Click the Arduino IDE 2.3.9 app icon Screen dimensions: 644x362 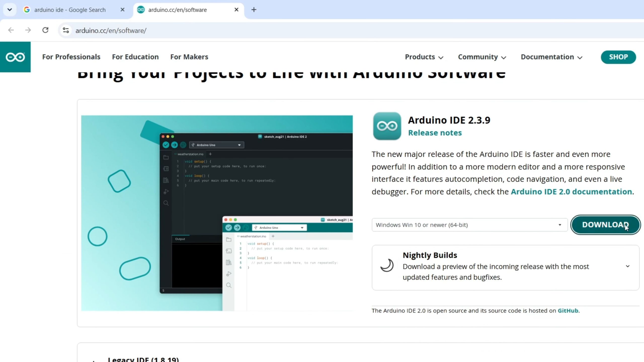(x=387, y=126)
